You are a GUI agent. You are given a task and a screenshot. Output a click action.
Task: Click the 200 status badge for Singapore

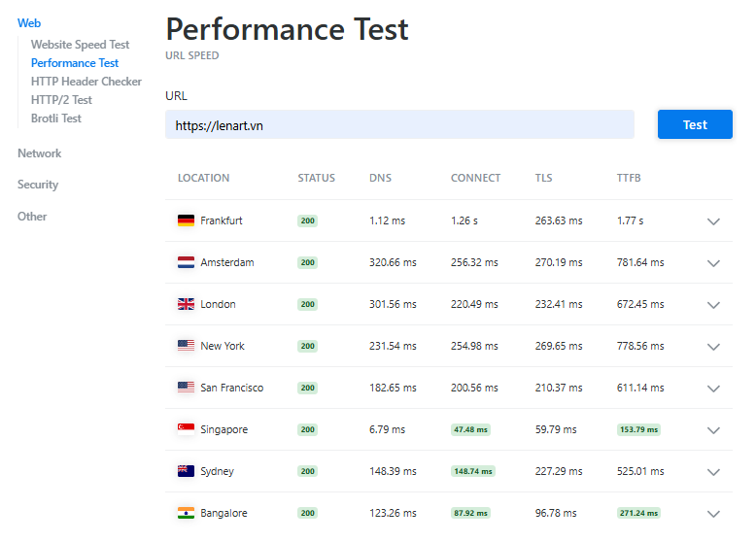coord(308,429)
